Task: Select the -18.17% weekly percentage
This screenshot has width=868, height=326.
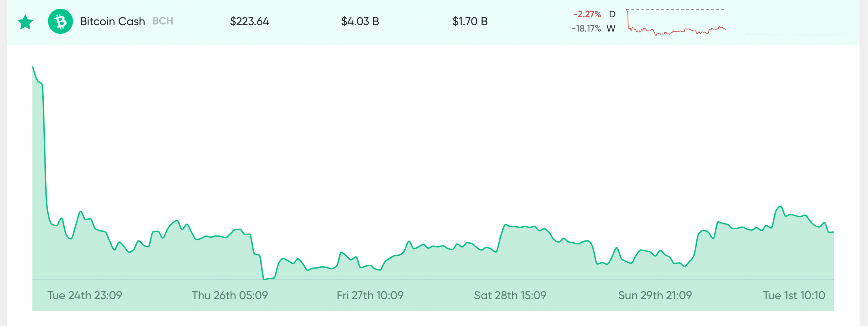Action: 586,29
